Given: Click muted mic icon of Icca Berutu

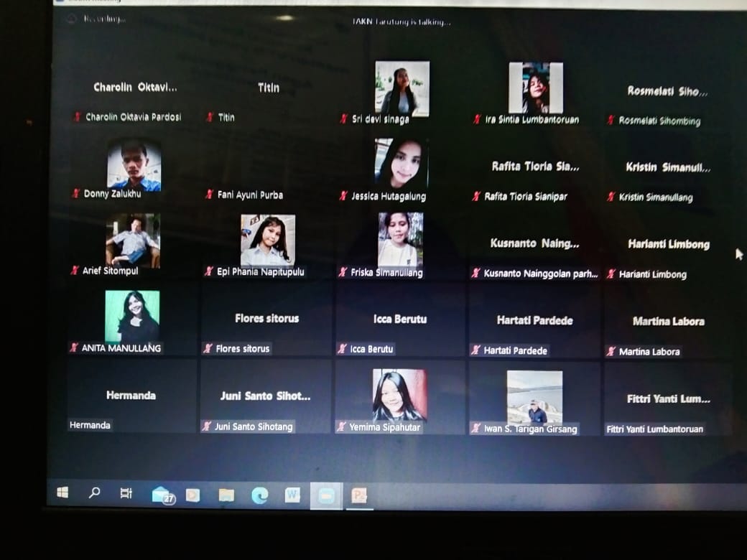Looking at the screenshot, I should (x=342, y=349).
